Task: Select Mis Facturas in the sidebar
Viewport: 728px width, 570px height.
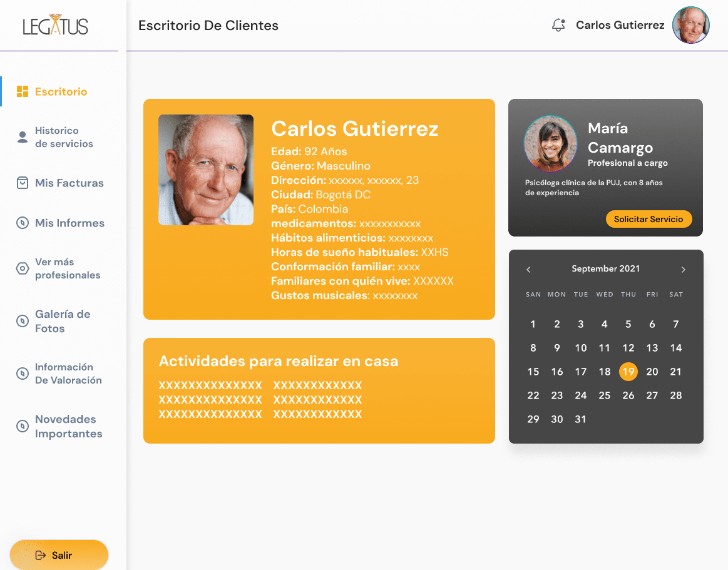Action: click(69, 183)
